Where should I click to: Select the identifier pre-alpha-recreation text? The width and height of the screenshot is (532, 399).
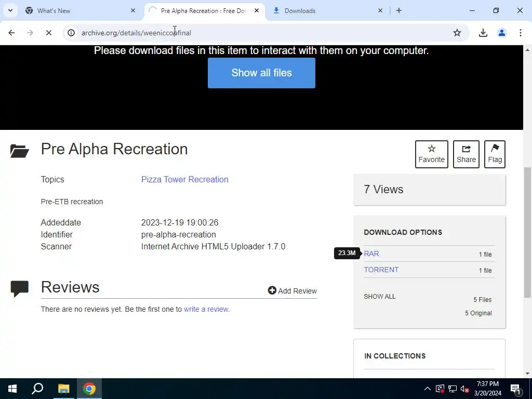click(x=179, y=234)
